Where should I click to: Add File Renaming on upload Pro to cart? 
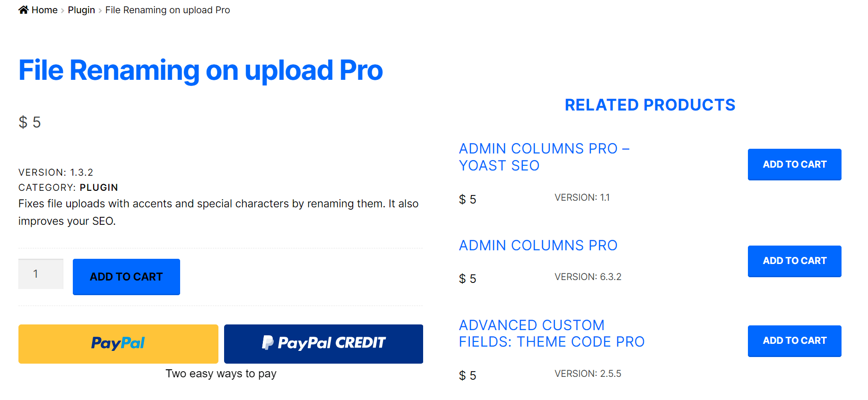126,277
